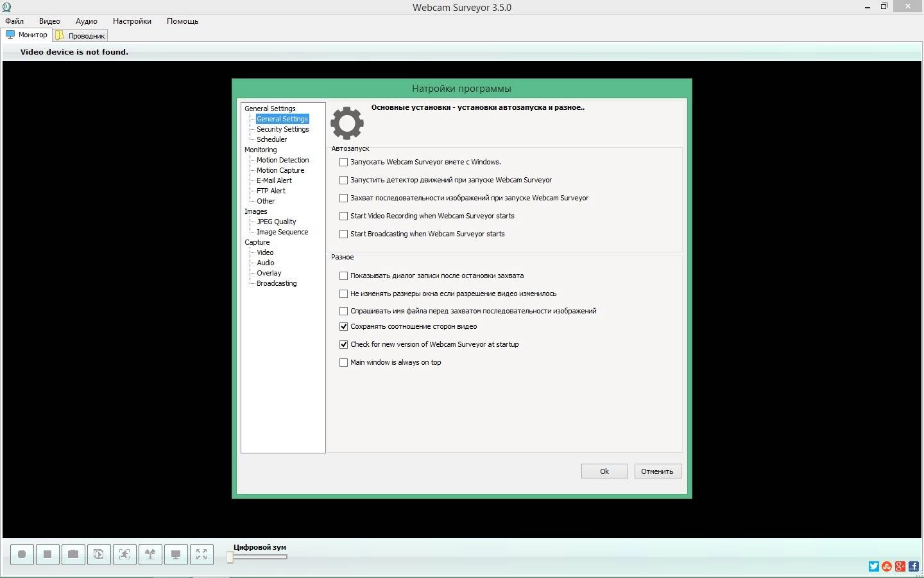Viewport: 924px width, 578px height.
Task: Click the gear icon in settings dialog
Action: click(347, 123)
